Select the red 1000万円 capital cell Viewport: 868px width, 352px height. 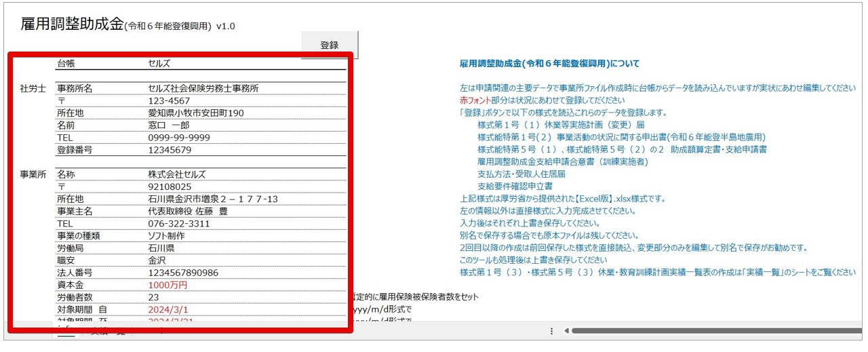point(167,285)
